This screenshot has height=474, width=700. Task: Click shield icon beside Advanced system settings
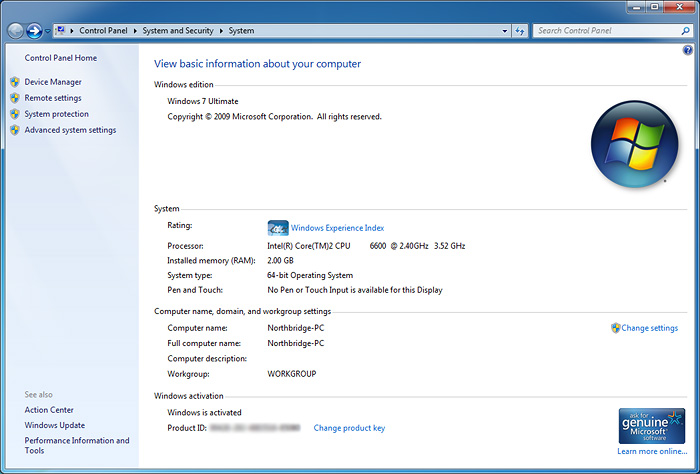point(15,130)
